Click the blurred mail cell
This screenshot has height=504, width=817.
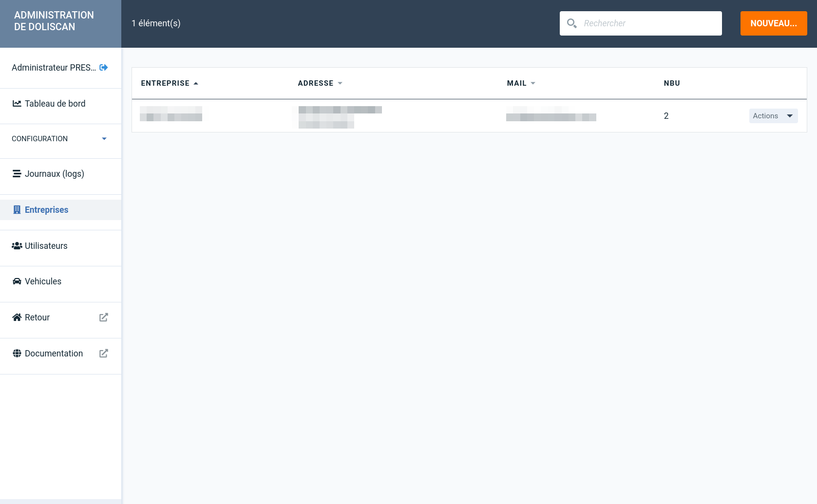[x=551, y=113]
